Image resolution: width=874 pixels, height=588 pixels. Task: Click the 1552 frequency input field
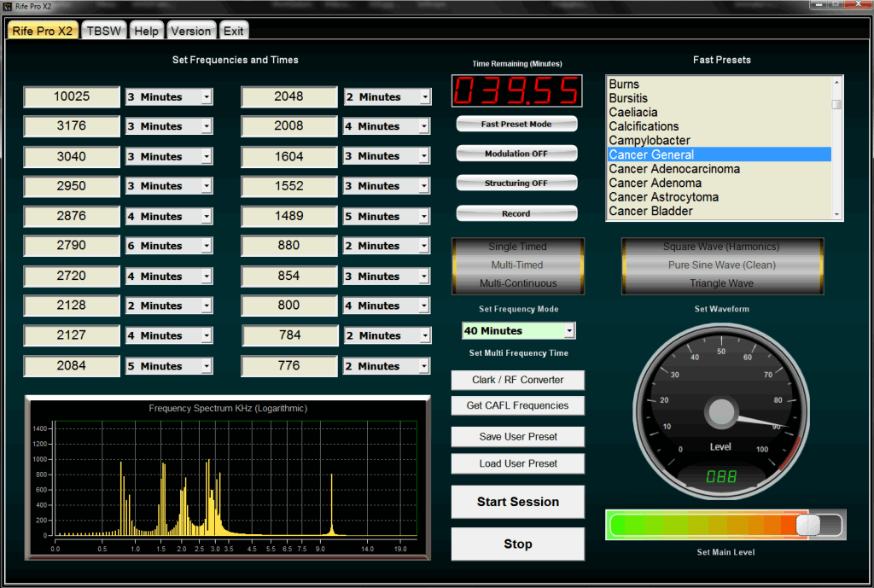pos(288,186)
